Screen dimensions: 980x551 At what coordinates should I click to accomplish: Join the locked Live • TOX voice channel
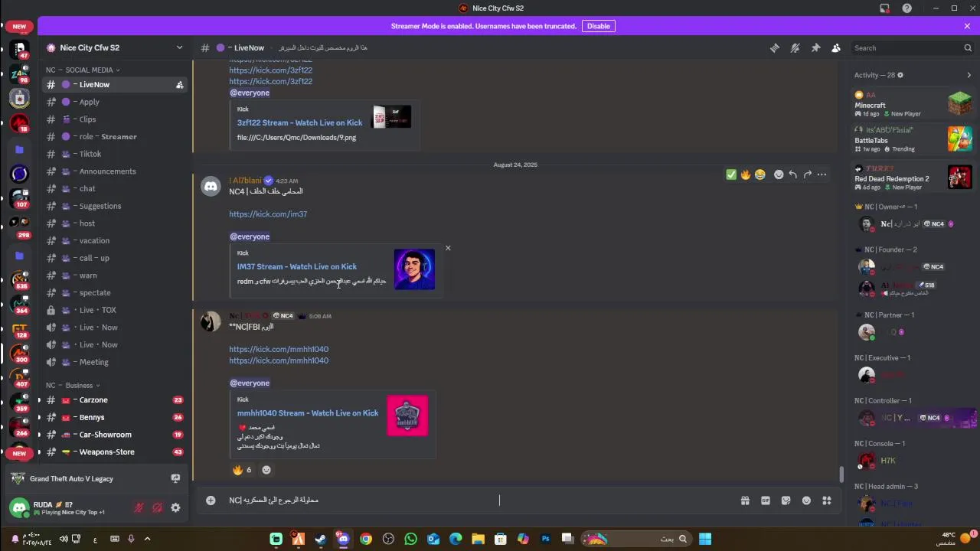[x=115, y=310]
